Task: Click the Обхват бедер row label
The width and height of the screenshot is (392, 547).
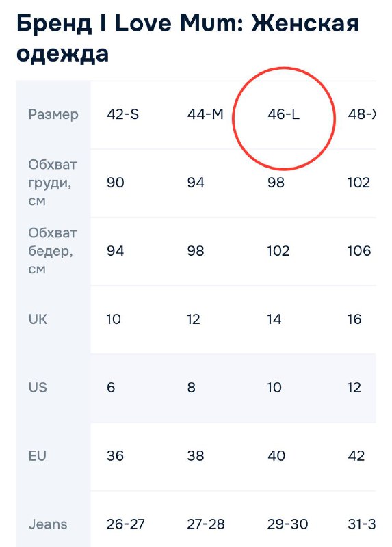Action: coord(53,251)
